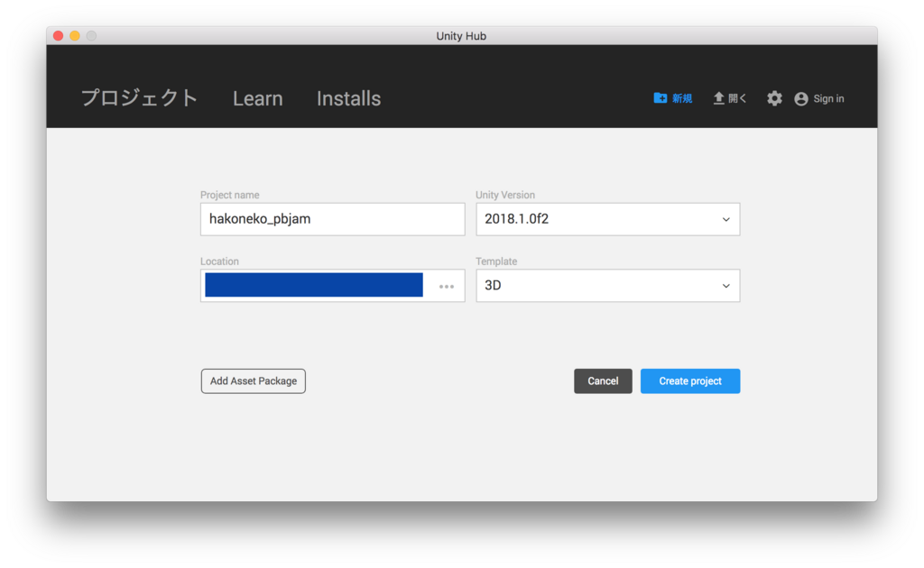924x568 pixels.
Task: Click the Create project button
Action: [x=690, y=381]
